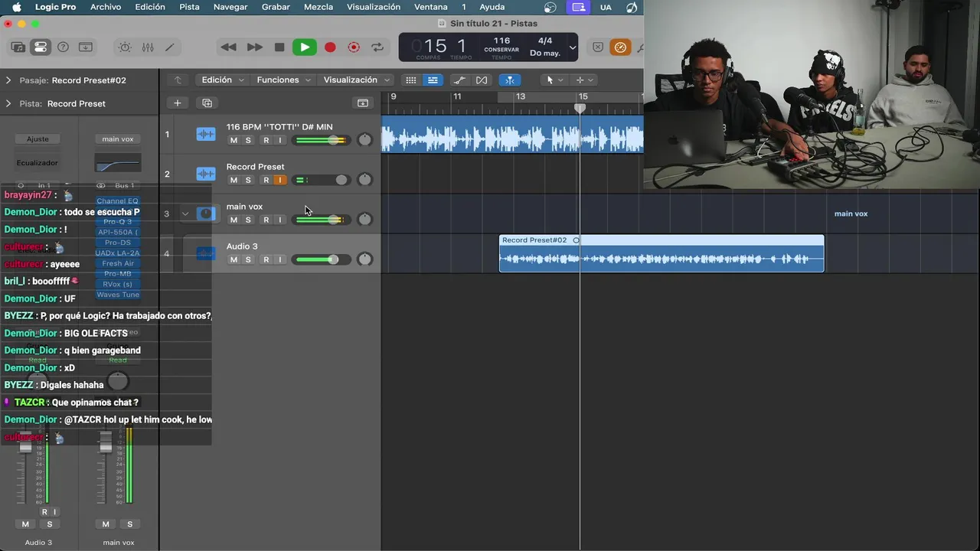Open the pointer left-click tool menu
Image resolution: width=980 pixels, height=551 pixels.
click(553, 80)
